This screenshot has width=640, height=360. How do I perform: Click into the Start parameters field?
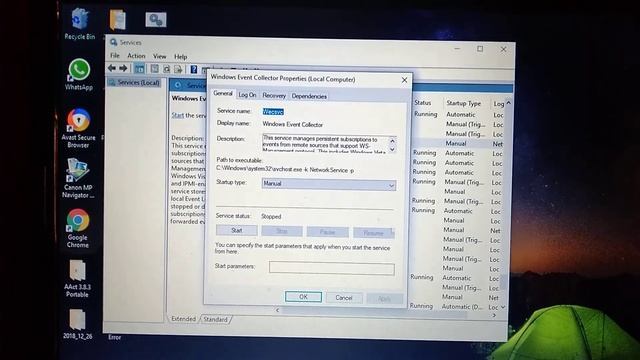click(331, 268)
